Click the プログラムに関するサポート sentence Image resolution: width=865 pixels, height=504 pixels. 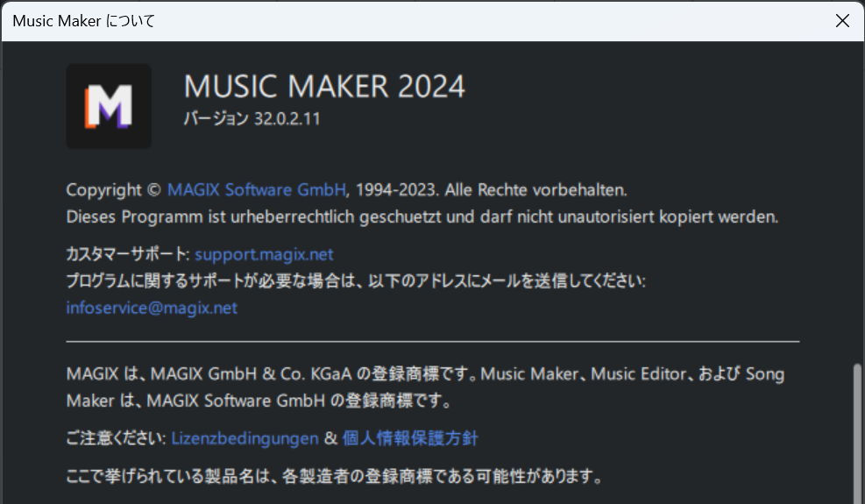pos(356,281)
